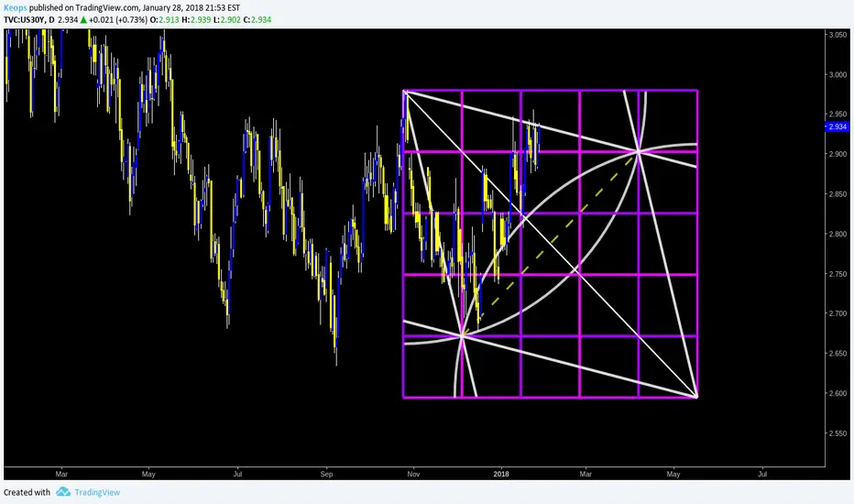The image size is (854, 504).
Task: Click the low value L:2.902
Action: click(226, 19)
